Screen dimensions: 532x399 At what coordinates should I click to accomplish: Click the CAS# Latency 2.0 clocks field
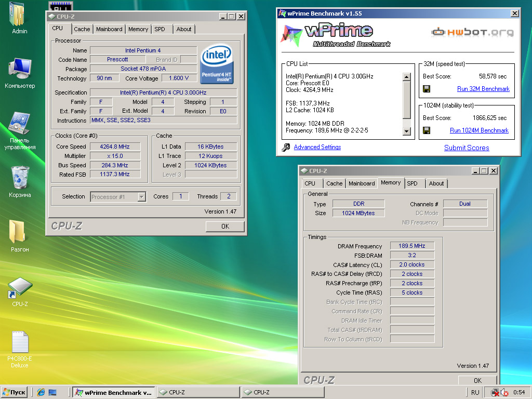coord(412,264)
